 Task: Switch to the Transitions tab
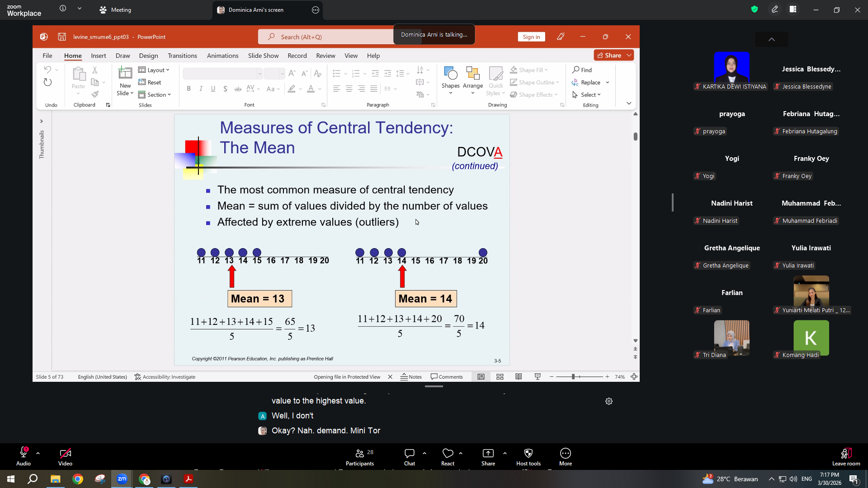click(x=182, y=56)
